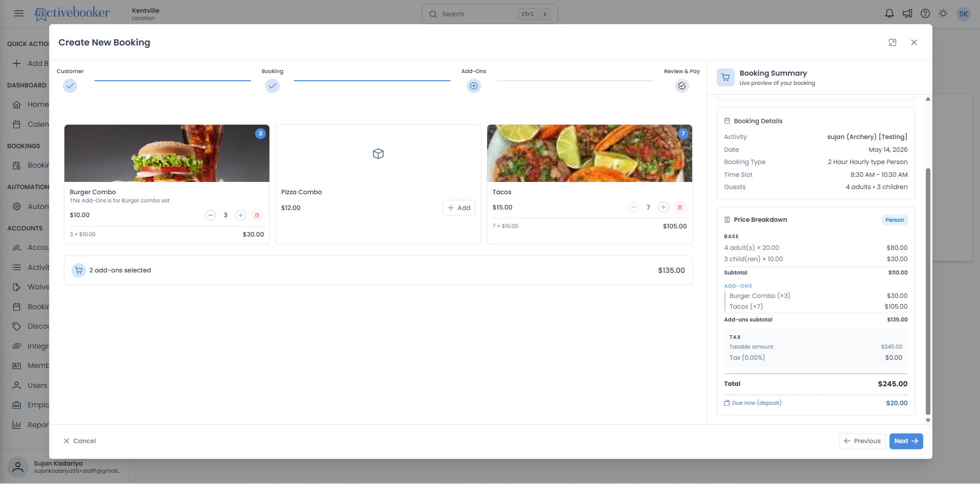980x484 pixels.
Task: Toggle the light/dark theme sun icon
Action: (x=943, y=14)
